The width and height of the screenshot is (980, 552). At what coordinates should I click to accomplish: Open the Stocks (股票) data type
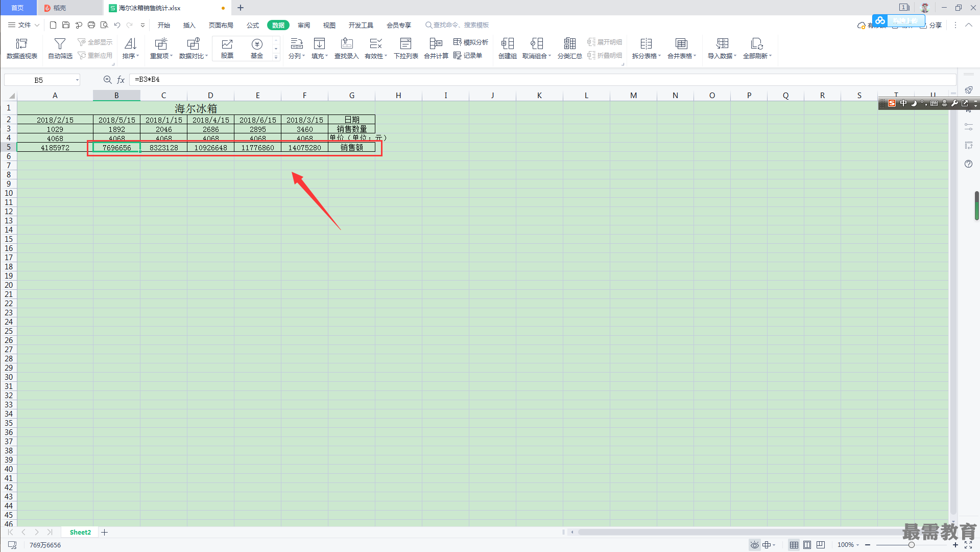[x=227, y=49]
